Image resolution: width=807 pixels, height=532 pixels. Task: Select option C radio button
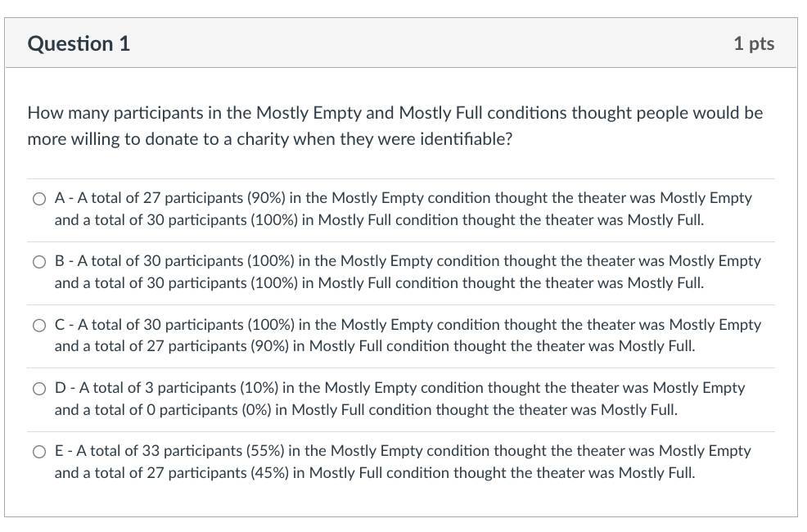point(38,325)
